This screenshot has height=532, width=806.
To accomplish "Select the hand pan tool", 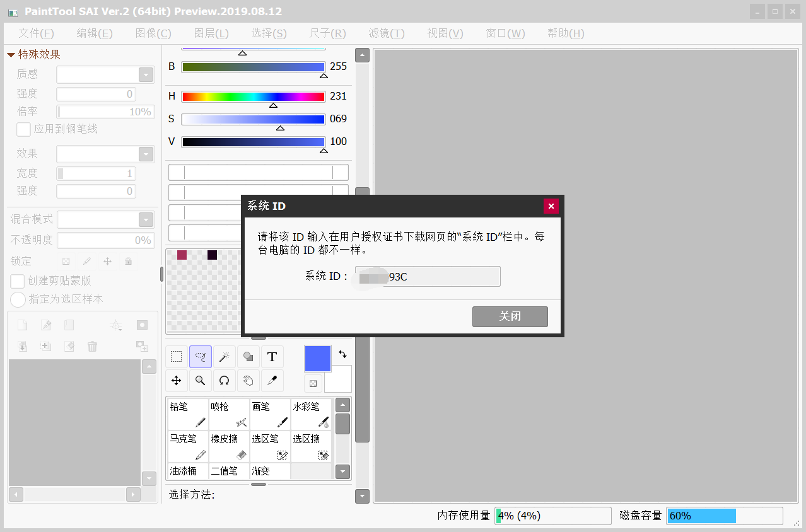I will (x=248, y=381).
